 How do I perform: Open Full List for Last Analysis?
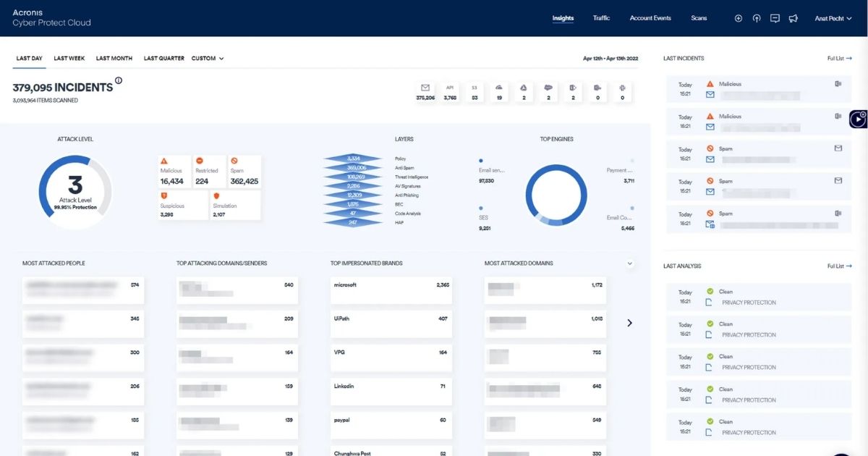pos(839,266)
